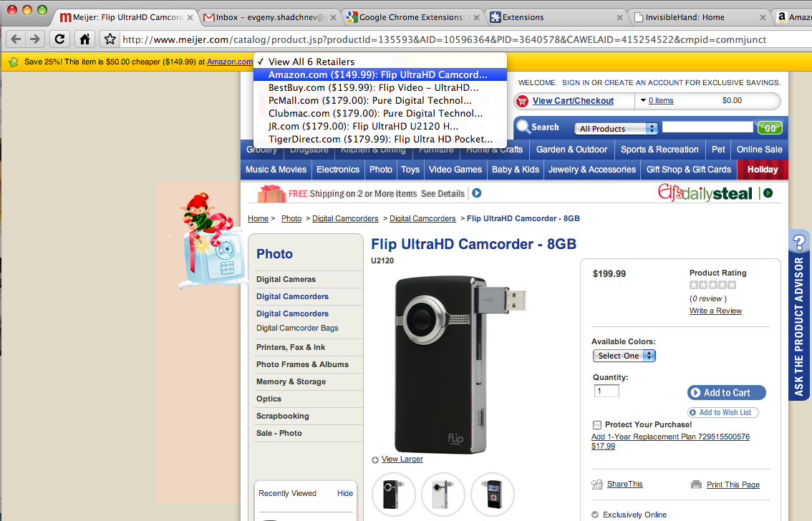Check the Protect Your Purchase checkbox
The height and width of the screenshot is (521, 812).
pos(597,425)
